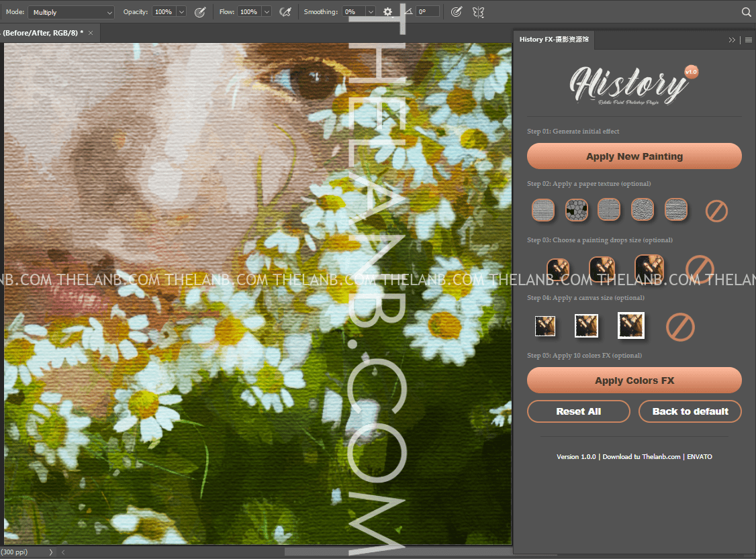Viewport: 756px width, 559px height.
Task: Click the Apply New Painting button
Action: [x=634, y=156]
